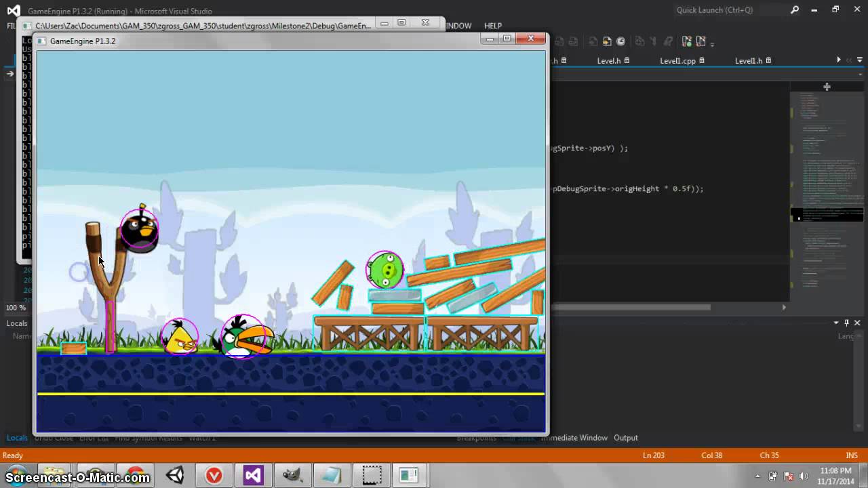Click the pin icon on Level.h tab
Image resolution: width=868 pixels, height=488 pixels.
(627, 61)
